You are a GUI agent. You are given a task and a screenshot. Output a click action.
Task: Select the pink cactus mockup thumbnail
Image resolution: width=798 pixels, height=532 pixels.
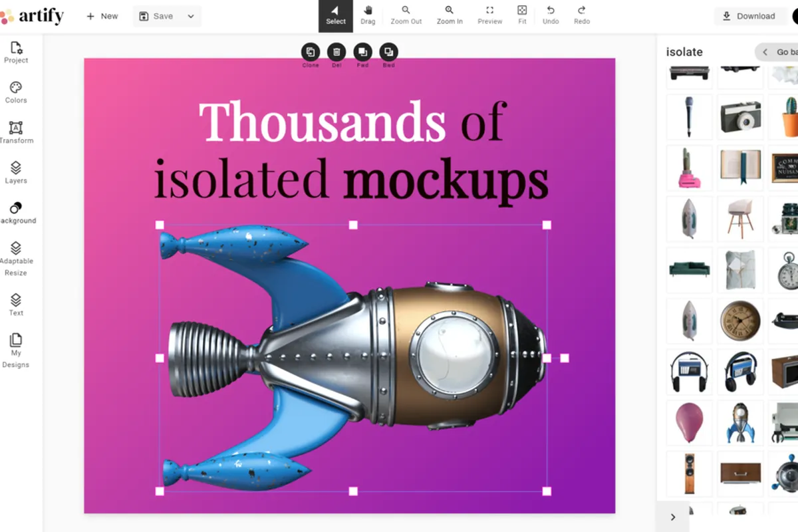point(689,168)
